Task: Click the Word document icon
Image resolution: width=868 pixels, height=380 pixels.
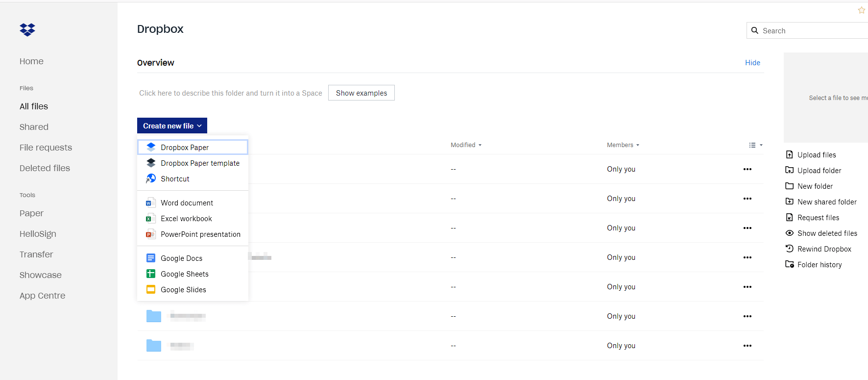Action: [151, 203]
